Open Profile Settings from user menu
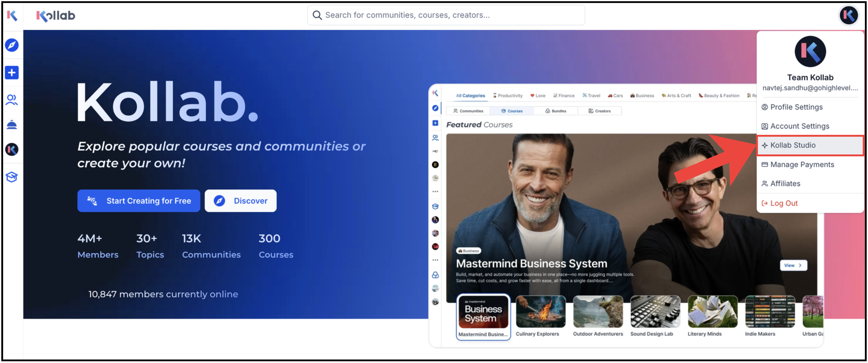The image size is (868, 363). pos(796,107)
